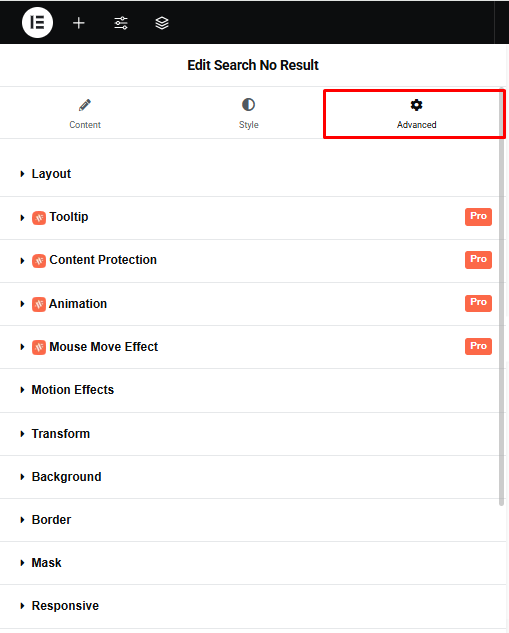
Task: Click the Animation section plugin icon
Action: (x=39, y=304)
